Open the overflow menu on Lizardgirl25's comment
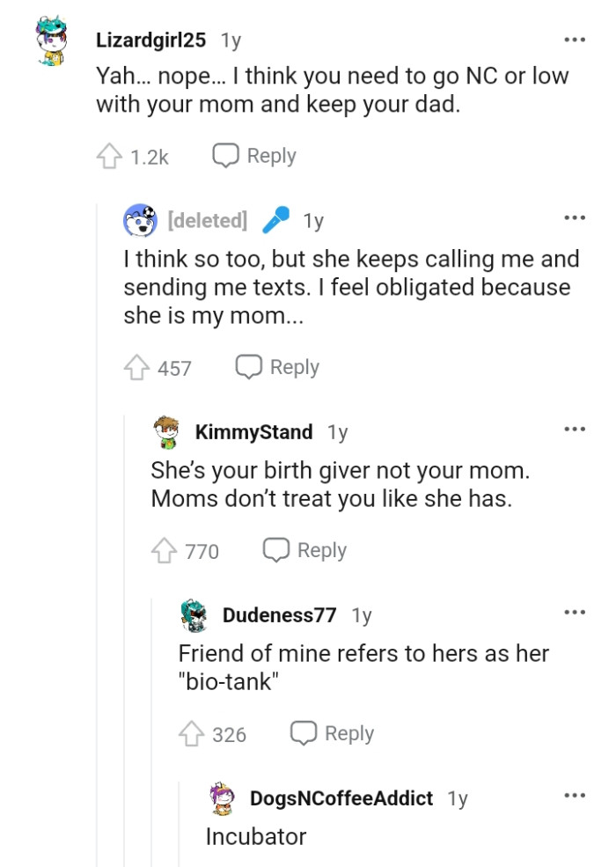Image resolution: width=616 pixels, height=867 pixels. click(574, 39)
